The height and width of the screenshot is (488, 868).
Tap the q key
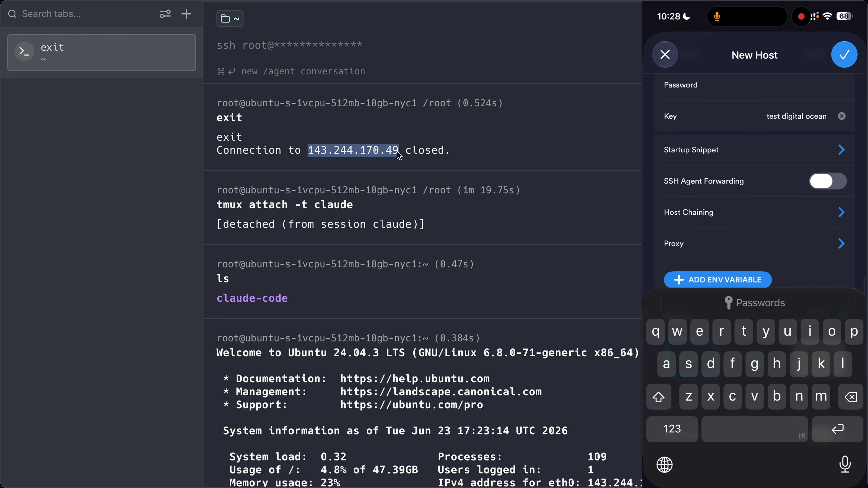[655, 332]
